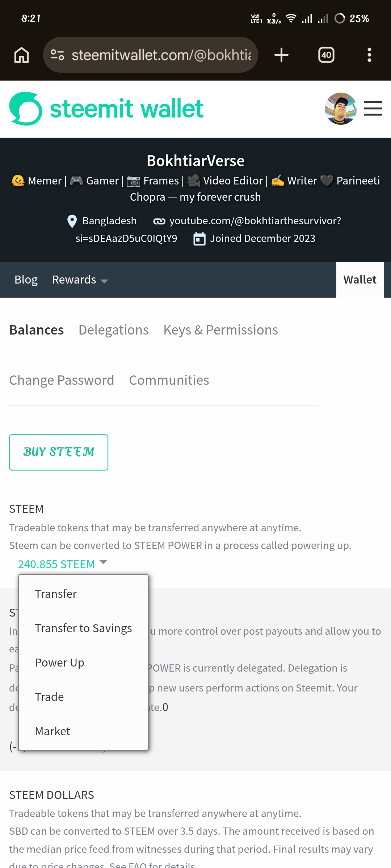Choose Market from the dropdown menu

click(x=83, y=731)
